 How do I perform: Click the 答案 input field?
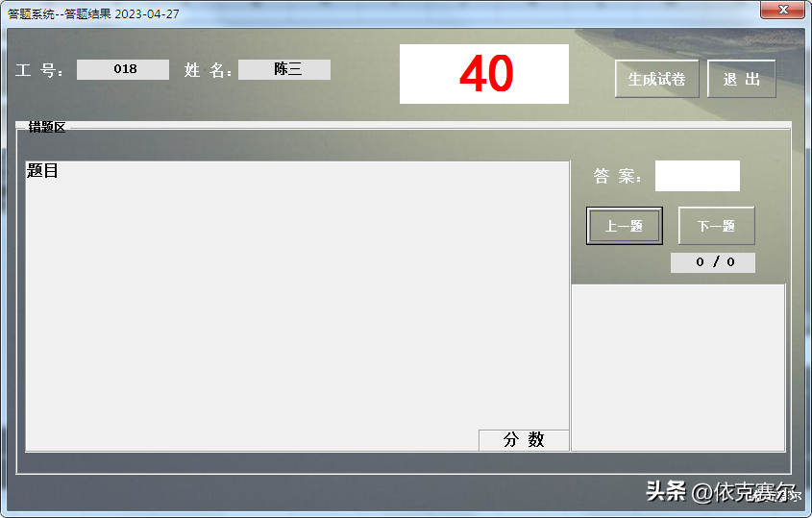(x=697, y=176)
